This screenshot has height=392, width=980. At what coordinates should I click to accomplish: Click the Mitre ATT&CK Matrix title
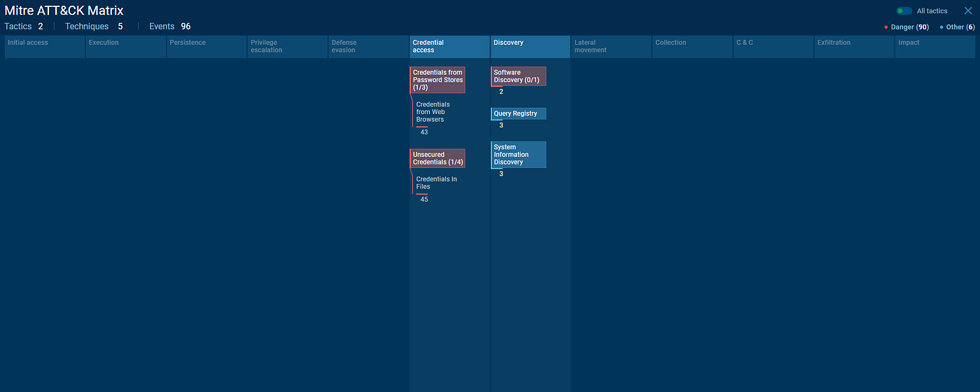click(x=64, y=10)
